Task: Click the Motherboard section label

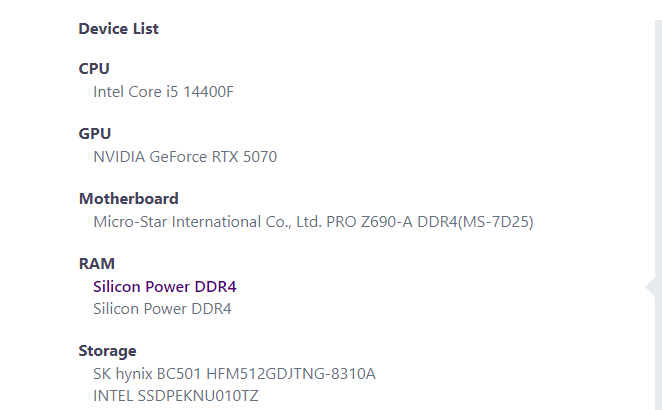Action: (x=129, y=199)
